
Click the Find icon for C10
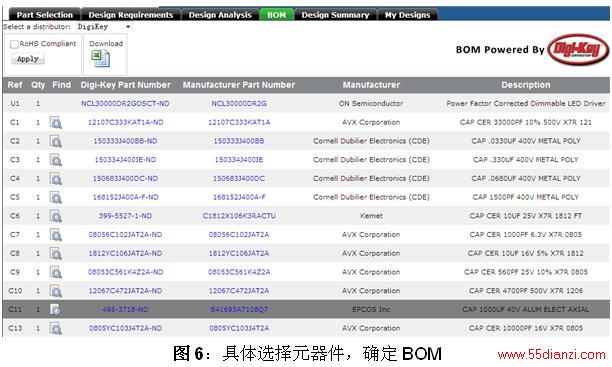[x=56, y=291]
